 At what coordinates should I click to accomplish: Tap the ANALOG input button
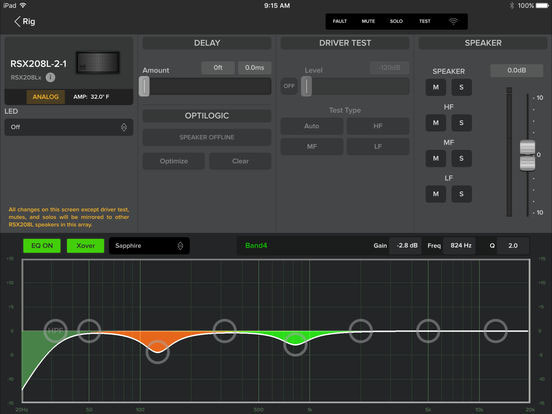(x=46, y=97)
